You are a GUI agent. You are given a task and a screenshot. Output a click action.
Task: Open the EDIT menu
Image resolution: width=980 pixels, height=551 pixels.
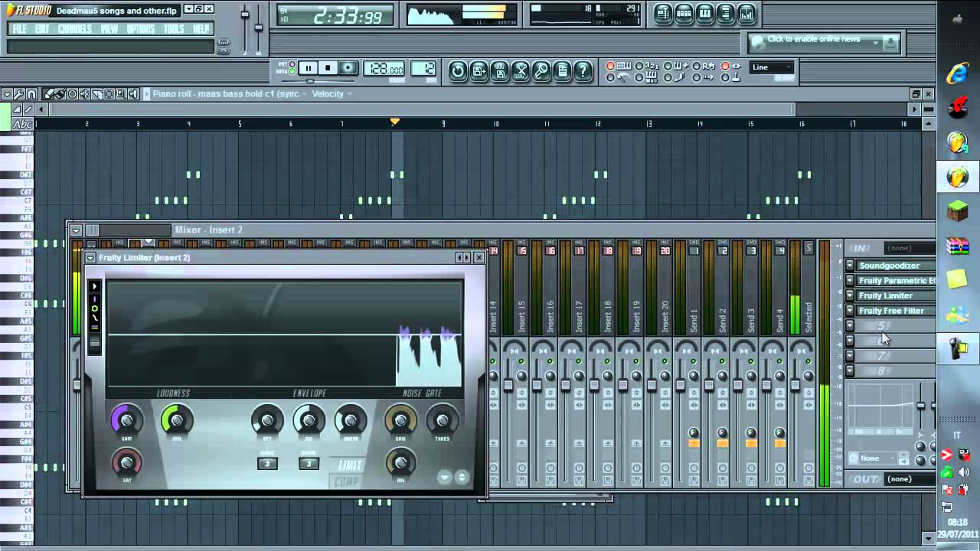pos(42,29)
